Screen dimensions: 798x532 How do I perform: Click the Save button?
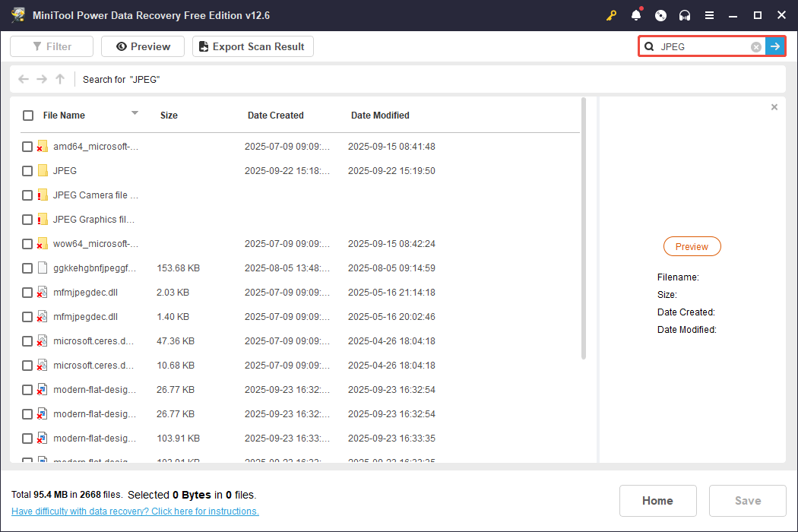click(x=747, y=500)
